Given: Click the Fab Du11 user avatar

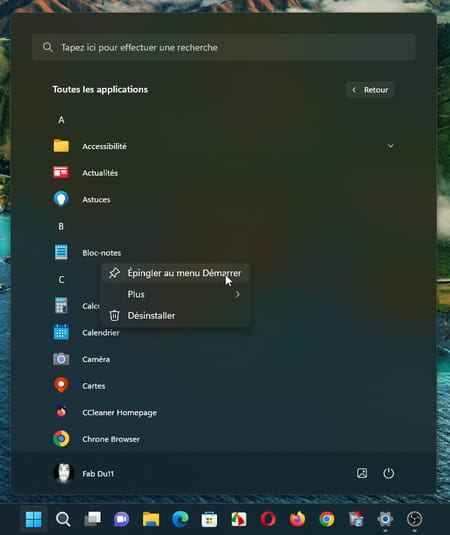Looking at the screenshot, I should pos(63,473).
